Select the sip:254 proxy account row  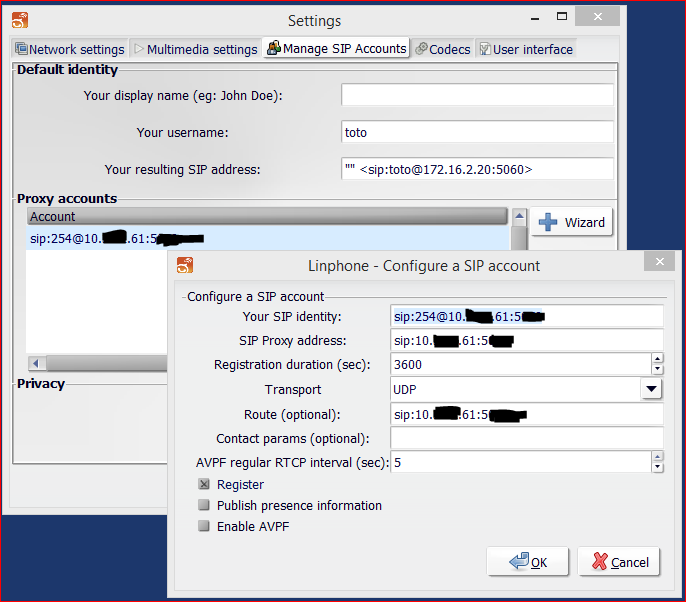(268, 238)
